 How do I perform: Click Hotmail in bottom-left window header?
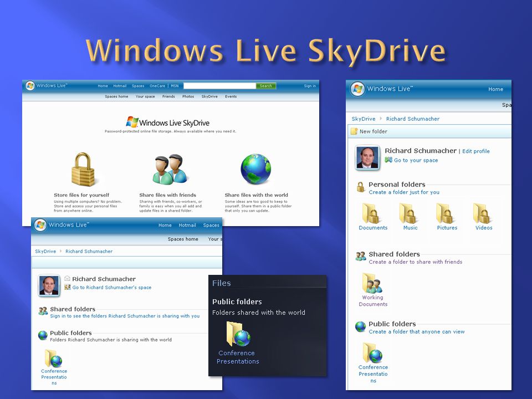coord(187,225)
